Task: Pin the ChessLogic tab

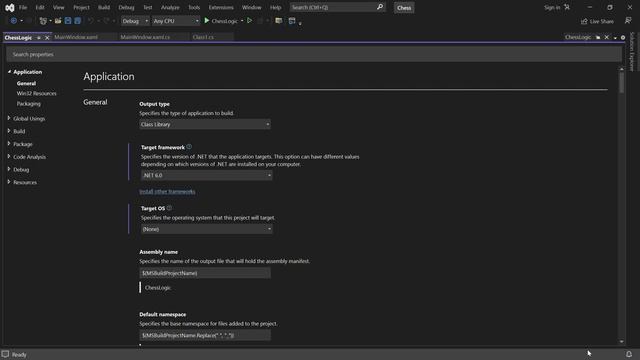Action: [x=39, y=38]
